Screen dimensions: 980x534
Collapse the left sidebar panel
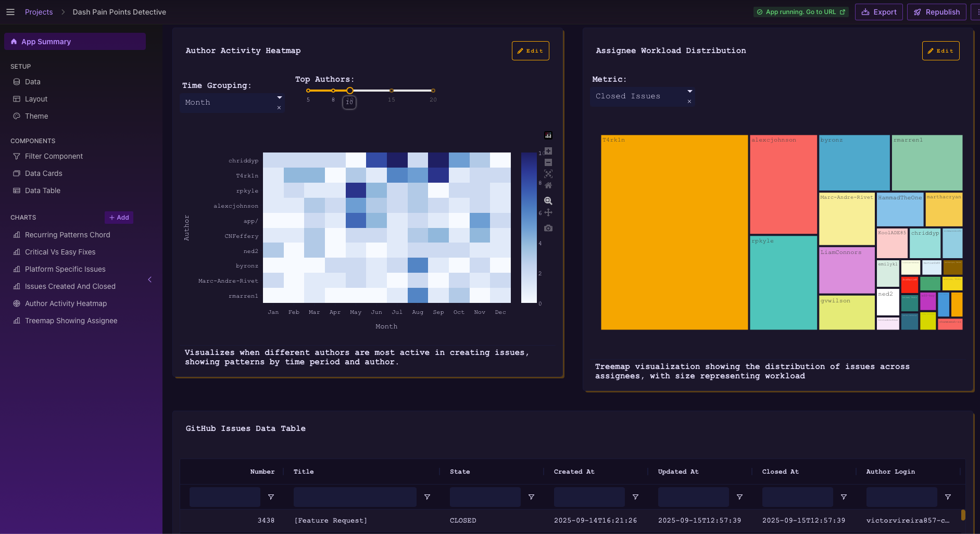coord(150,279)
